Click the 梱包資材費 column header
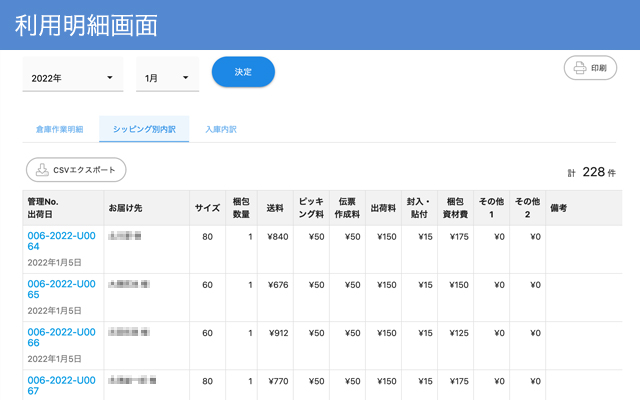The width and height of the screenshot is (640, 400). pyautogui.click(x=455, y=208)
